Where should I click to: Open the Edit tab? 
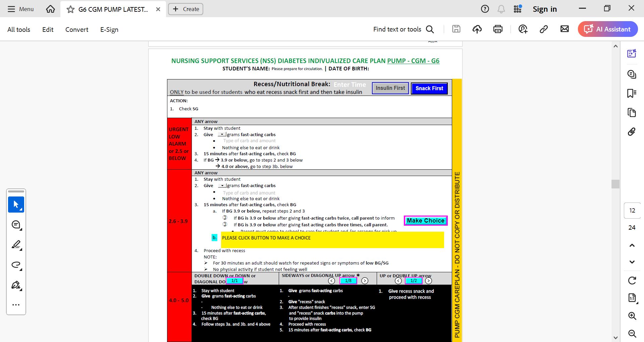click(x=48, y=30)
